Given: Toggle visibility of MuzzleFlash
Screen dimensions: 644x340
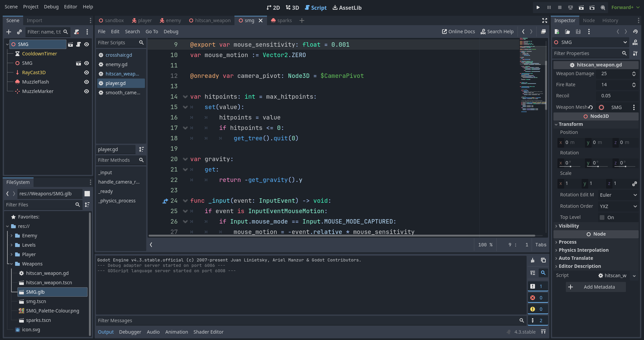Looking at the screenshot, I should [x=86, y=82].
